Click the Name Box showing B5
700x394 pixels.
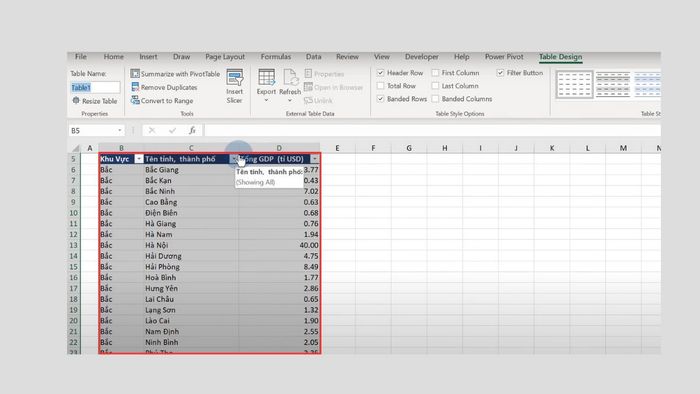pyautogui.click(x=92, y=130)
